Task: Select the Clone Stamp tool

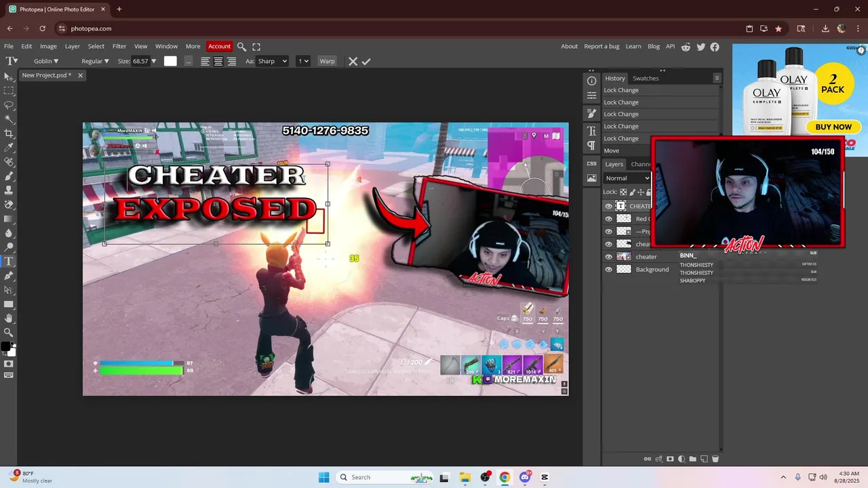Action: click(x=9, y=190)
